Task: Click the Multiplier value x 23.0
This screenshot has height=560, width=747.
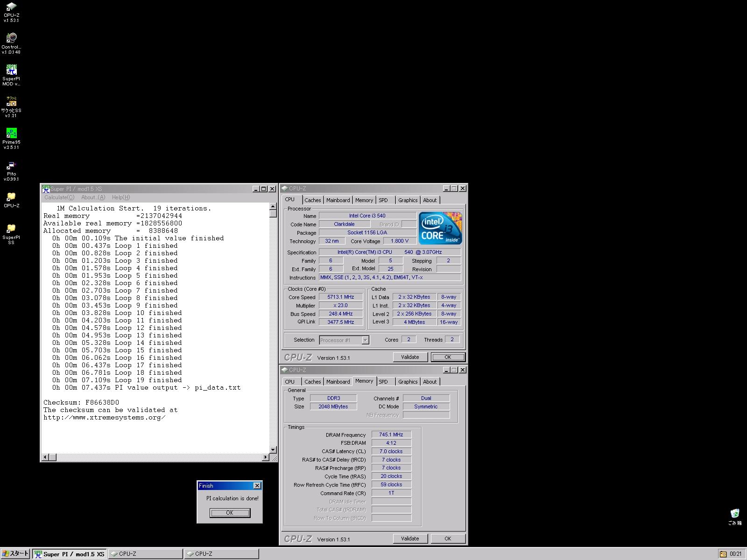Action: pyautogui.click(x=341, y=305)
